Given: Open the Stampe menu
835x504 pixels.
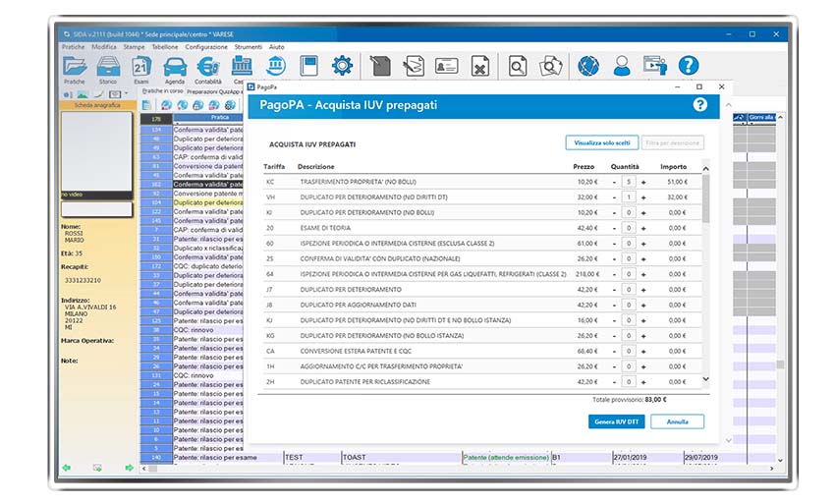Looking at the screenshot, I should click(x=135, y=47).
